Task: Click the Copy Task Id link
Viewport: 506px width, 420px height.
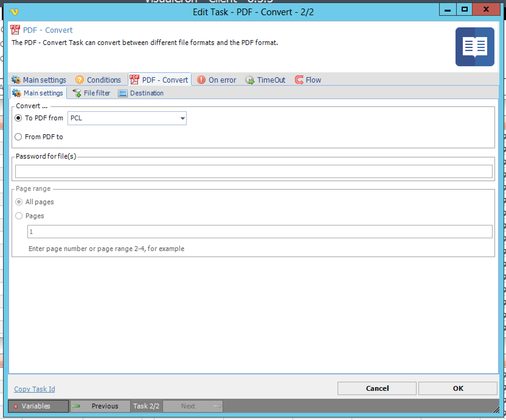Action: tap(35, 389)
